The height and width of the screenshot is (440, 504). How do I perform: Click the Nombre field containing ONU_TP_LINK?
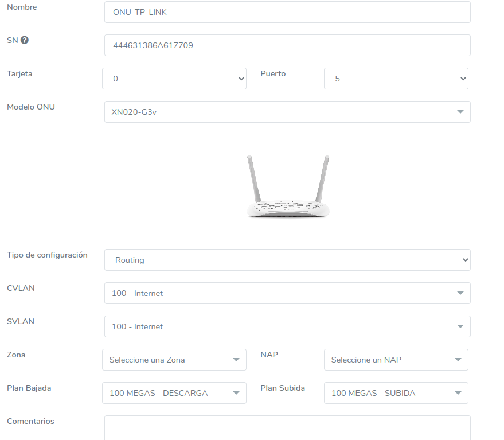coord(287,12)
